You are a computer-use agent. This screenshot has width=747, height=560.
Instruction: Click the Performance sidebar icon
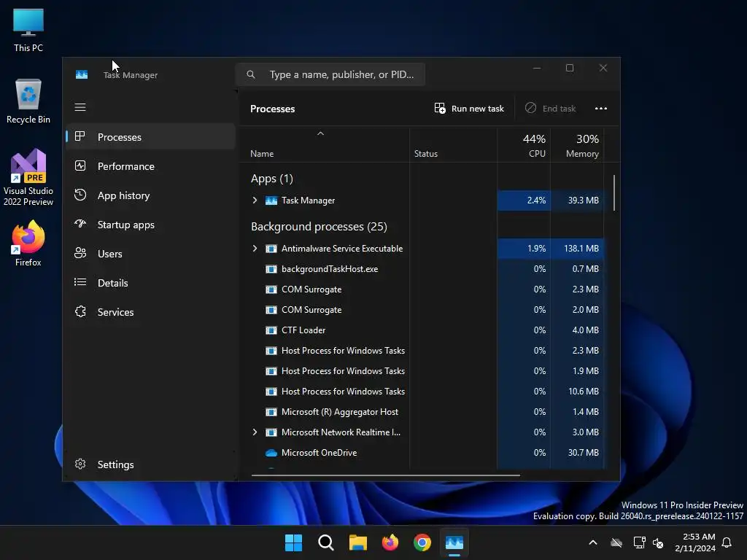[x=80, y=166]
